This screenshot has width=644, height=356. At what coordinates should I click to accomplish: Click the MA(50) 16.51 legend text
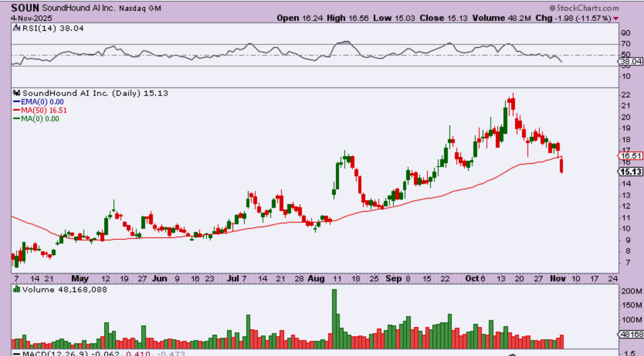tap(44, 110)
